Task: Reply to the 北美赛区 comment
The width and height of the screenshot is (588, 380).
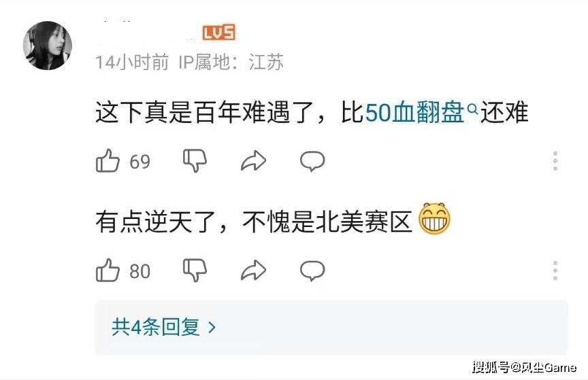Action: pyautogui.click(x=312, y=271)
